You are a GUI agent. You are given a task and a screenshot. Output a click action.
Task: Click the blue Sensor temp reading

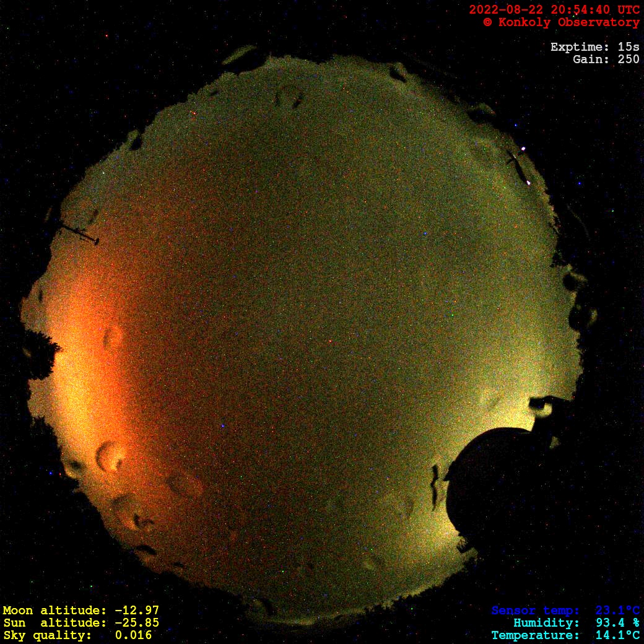[565, 611]
